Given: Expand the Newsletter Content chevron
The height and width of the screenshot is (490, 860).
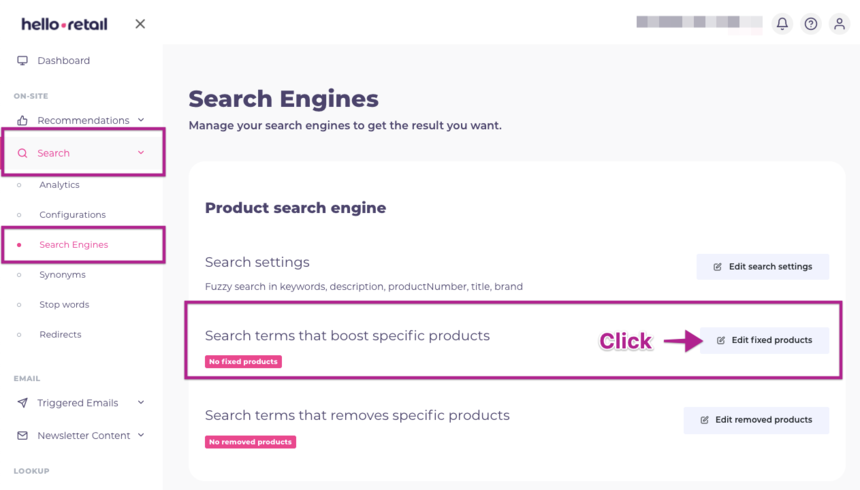Looking at the screenshot, I should tap(141, 435).
